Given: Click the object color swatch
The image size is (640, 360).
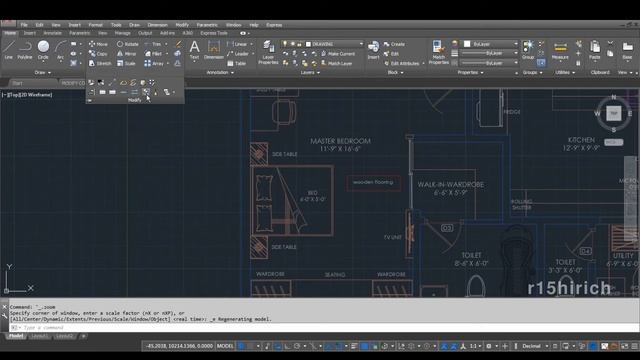Looking at the screenshot, I should pyautogui.click(x=467, y=44).
